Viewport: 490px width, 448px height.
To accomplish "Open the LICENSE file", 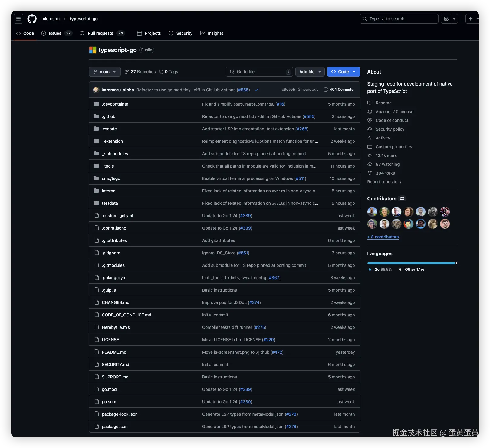I will (x=110, y=340).
